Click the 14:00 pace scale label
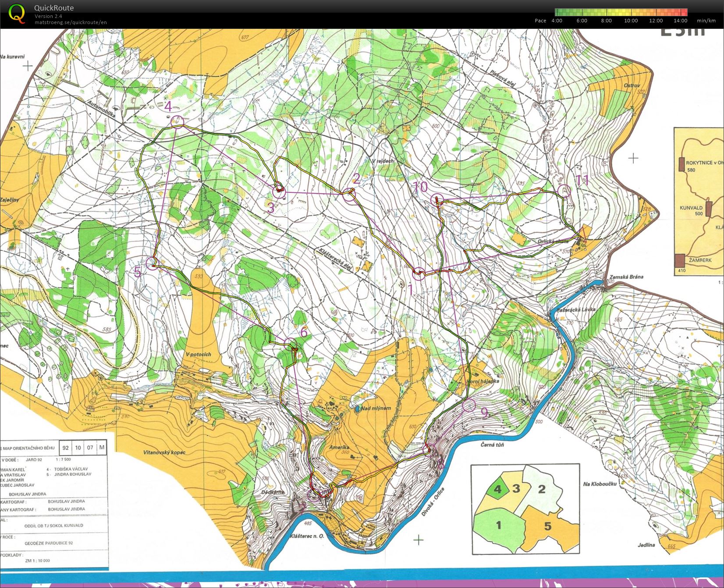The height and width of the screenshot is (588, 724). [x=681, y=21]
